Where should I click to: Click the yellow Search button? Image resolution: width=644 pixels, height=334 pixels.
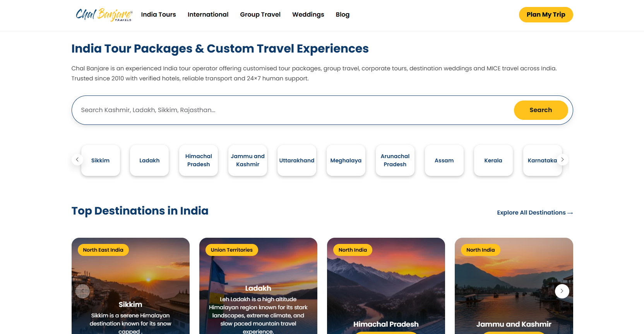click(x=541, y=110)
